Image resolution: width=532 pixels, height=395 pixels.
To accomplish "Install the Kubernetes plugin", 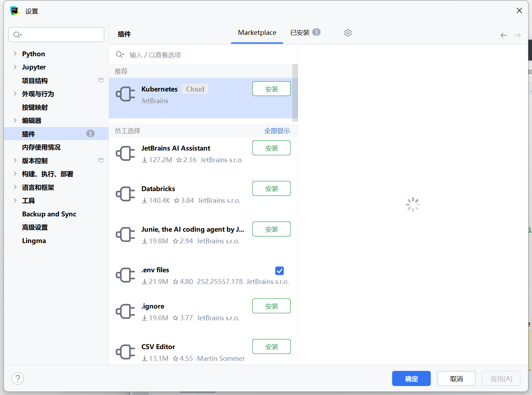I will [271, 89].
